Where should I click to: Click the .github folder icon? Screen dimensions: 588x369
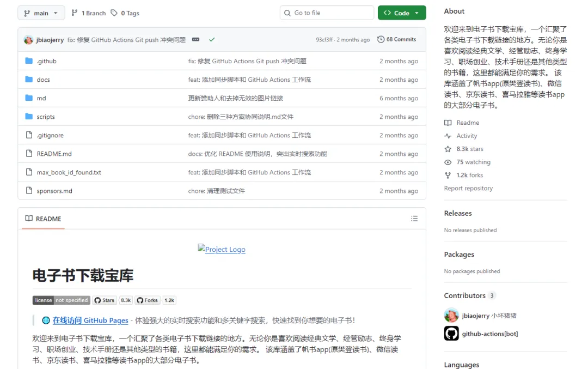pos(29,61)
